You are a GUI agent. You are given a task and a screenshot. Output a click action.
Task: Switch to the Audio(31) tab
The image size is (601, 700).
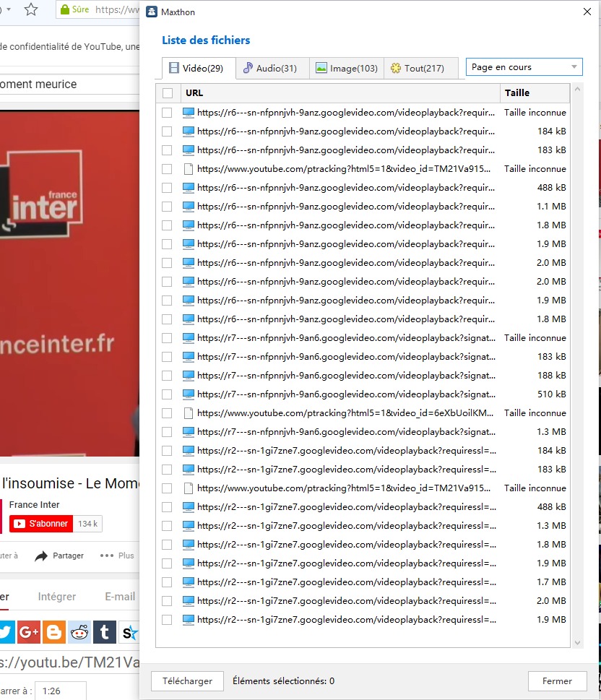pos(272,69)
